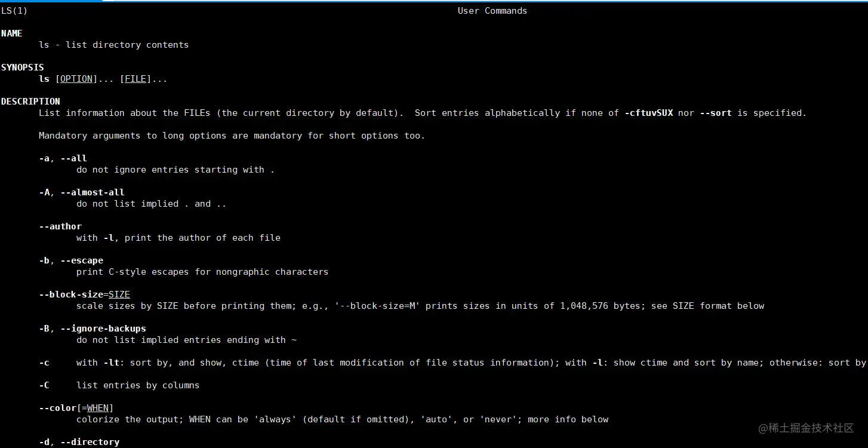Viewport: 868px width, 448px height.
Task: Select the NAME section heading
Action: point(12,33)
